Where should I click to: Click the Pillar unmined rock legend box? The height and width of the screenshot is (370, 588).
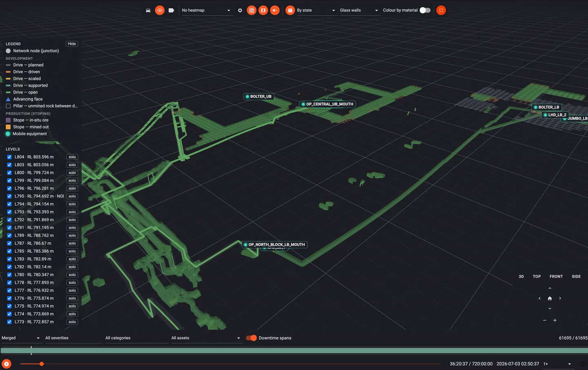(8, 106)
